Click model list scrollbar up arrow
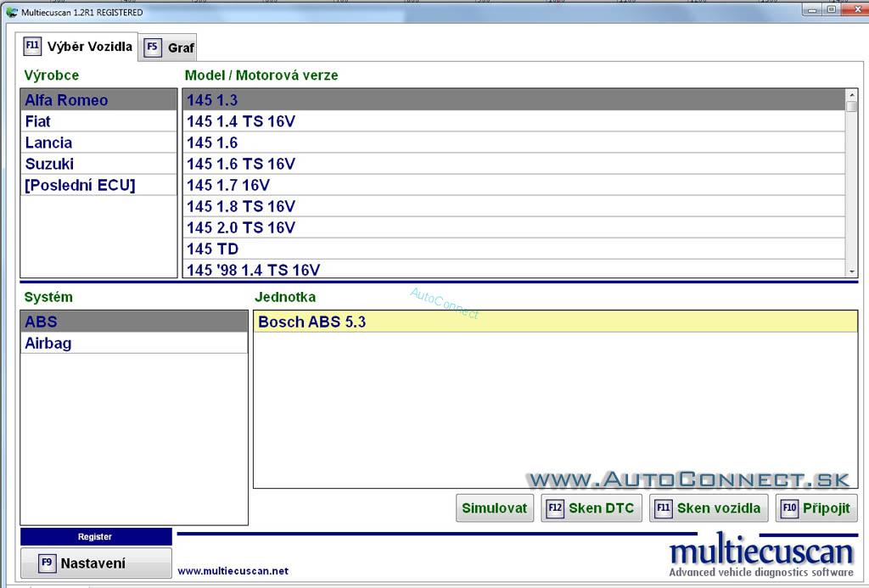This screenshot has height=588, width=869. [x=852, y=95]
